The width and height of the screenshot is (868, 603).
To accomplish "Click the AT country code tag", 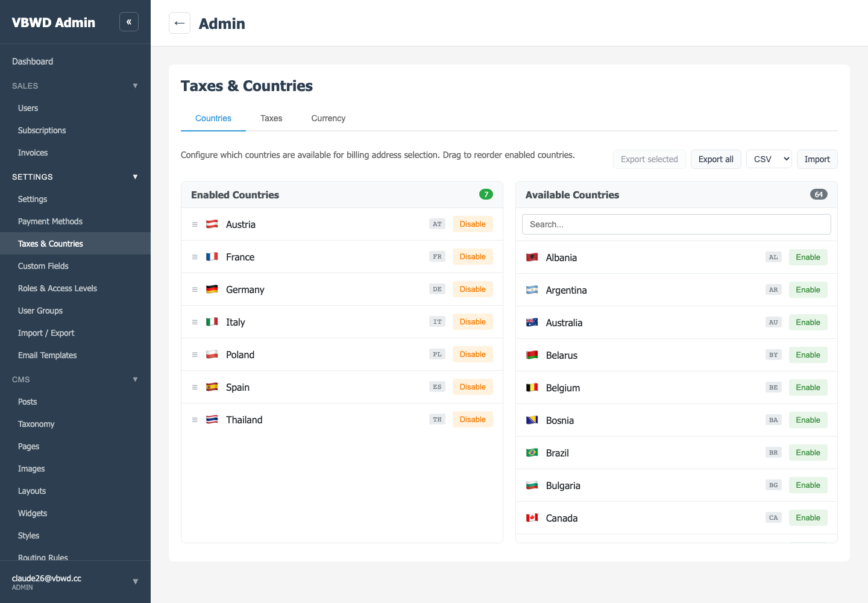I will [437, 224].
